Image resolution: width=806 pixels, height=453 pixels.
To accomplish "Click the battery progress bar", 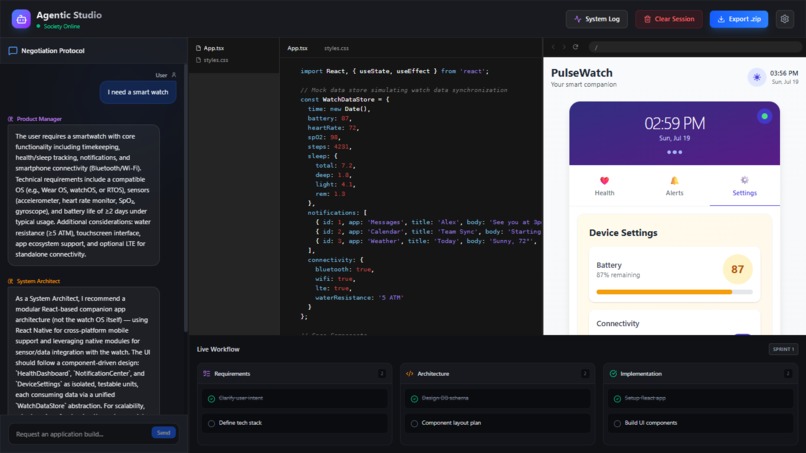I will point(674,292).
